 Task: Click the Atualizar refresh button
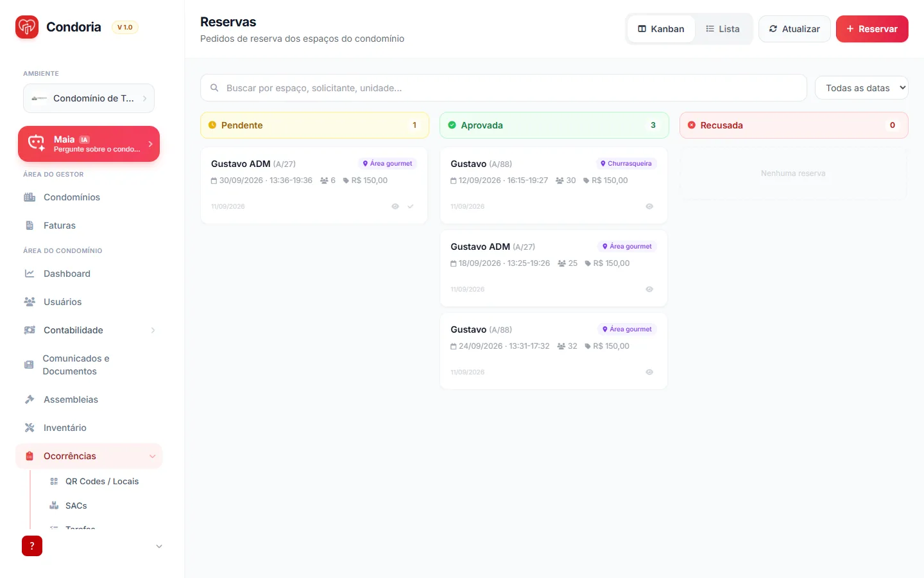pos(794,29)
